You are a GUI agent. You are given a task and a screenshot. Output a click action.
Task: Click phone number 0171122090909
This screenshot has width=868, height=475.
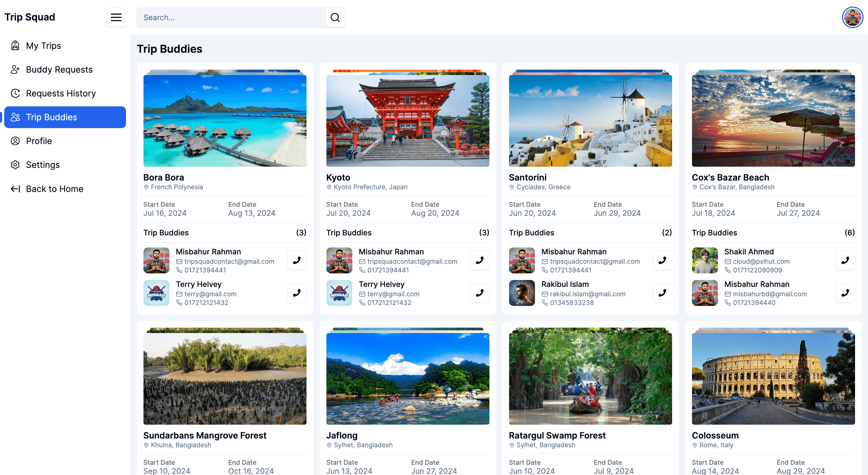tap(757, 270)
